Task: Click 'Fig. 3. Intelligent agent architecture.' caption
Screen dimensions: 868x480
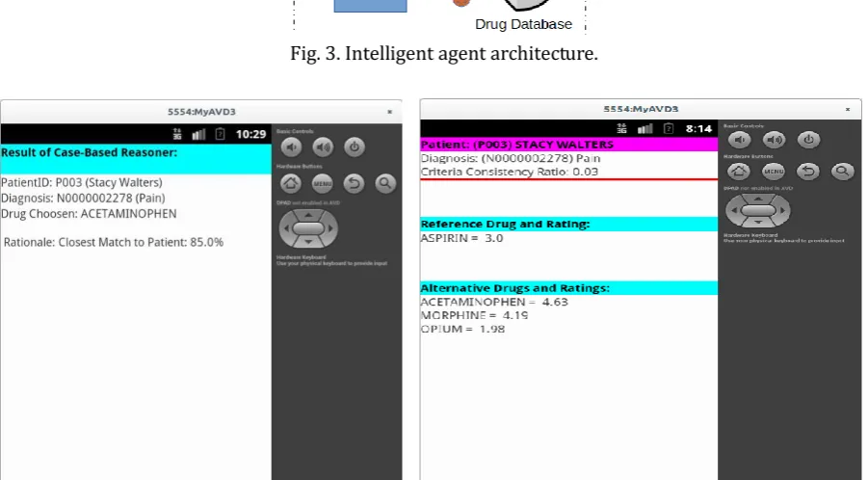Action: point(444,54)
